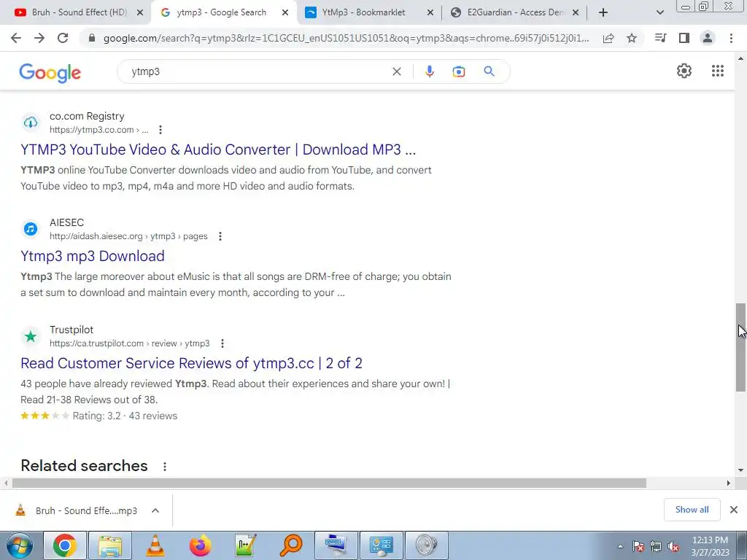Close the Bruh - Sound Effect tab

coord(139,13)
